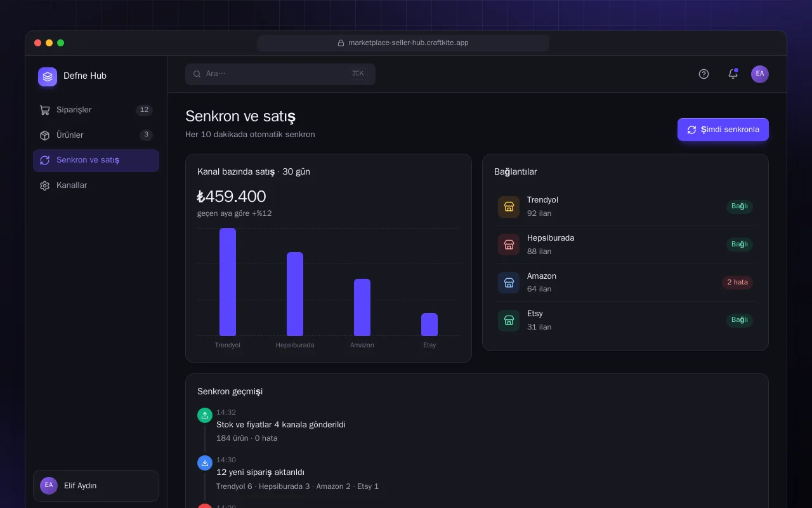Click the Ürünler count badge 3
The image size is (812, 508).
(146, 135)
